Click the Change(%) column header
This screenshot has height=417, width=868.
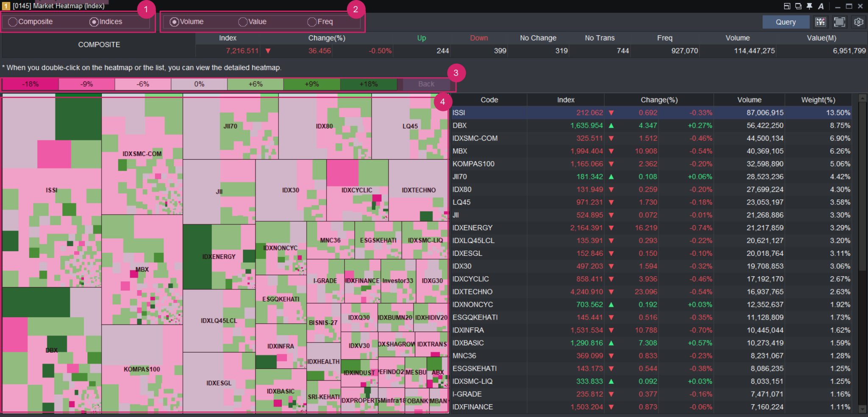(657, 100)
